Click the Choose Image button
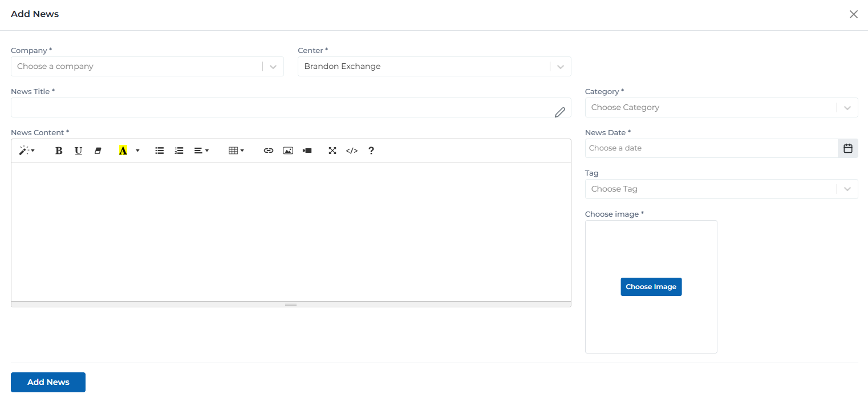 (x=651, y=286)
